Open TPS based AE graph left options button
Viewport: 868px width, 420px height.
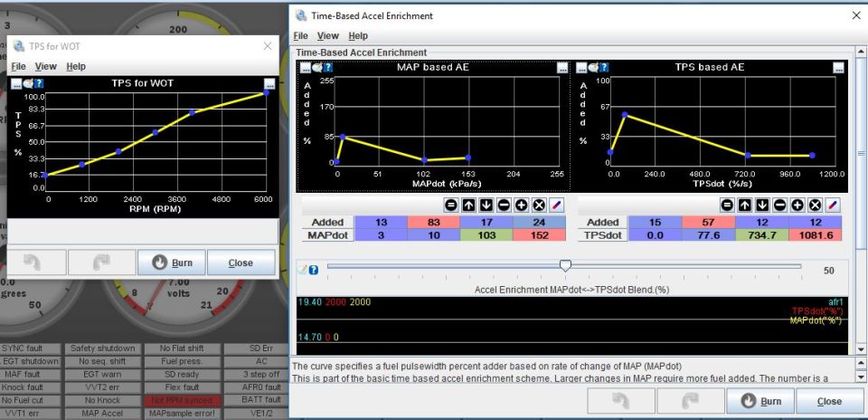(581, 68)
